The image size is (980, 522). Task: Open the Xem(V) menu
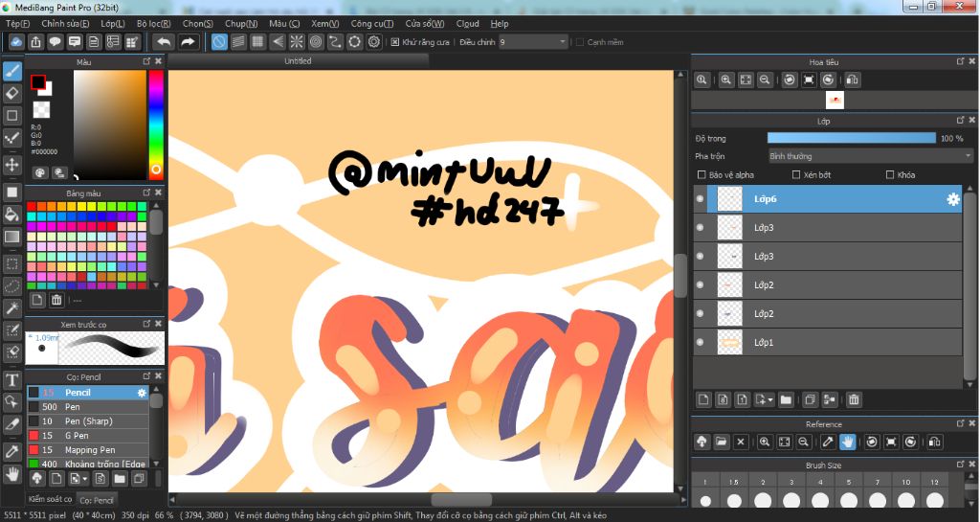[x=325, y=23]
